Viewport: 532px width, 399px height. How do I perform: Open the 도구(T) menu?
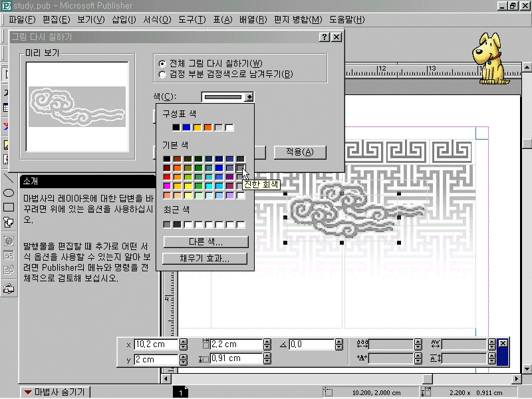(192, 20)
